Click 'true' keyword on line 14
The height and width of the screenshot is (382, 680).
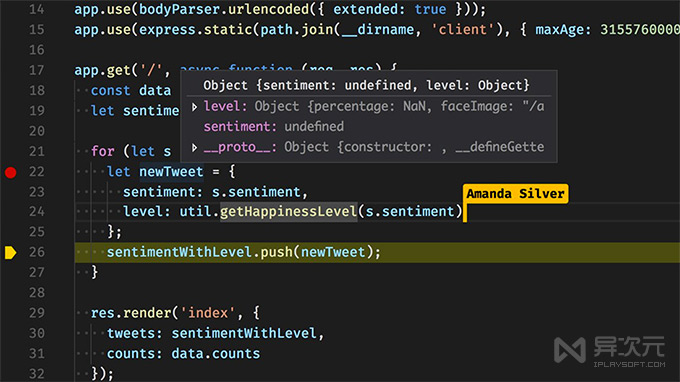tap(430, 9)
